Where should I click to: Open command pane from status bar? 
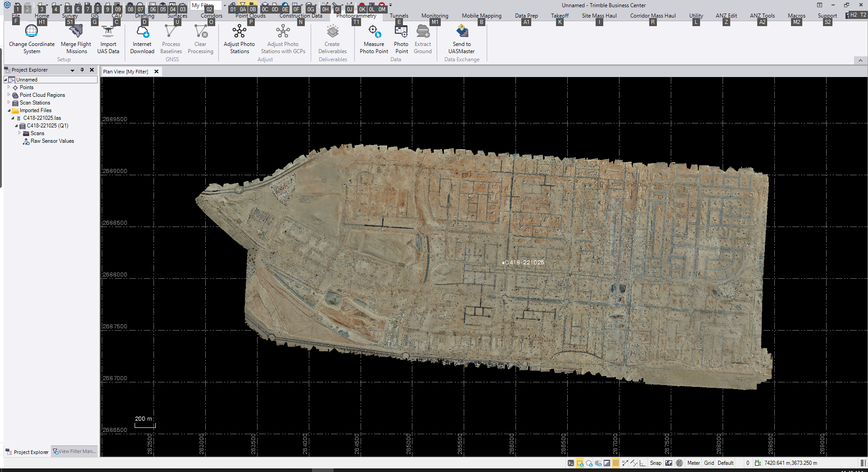point(571,463)
